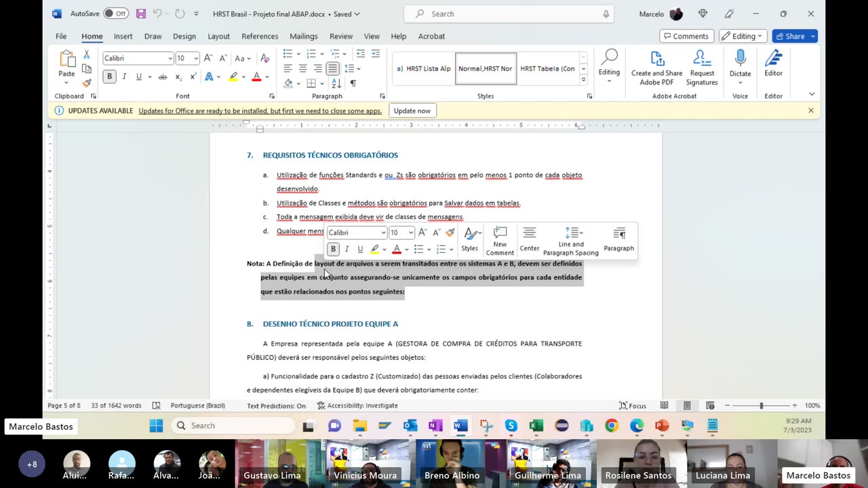Switch to the Review tab
868x488 pixels.
[341, 36]
